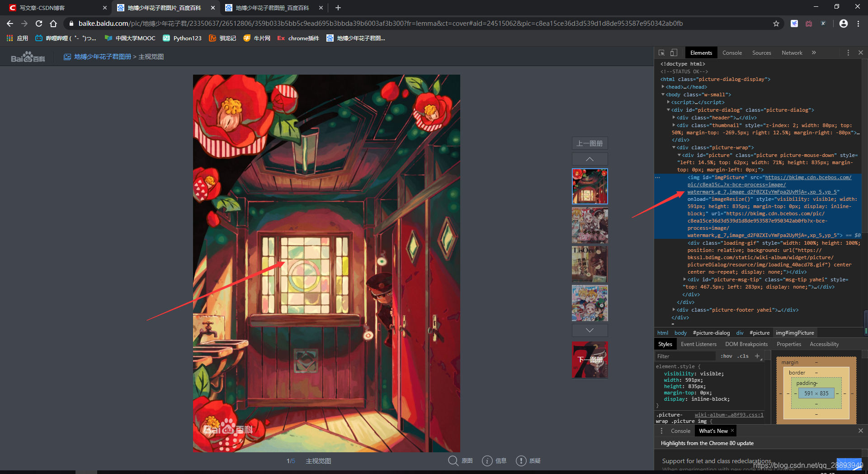Toggle the :hov element state panel
This screenshot has width=868, height=474.
[726, 356]
